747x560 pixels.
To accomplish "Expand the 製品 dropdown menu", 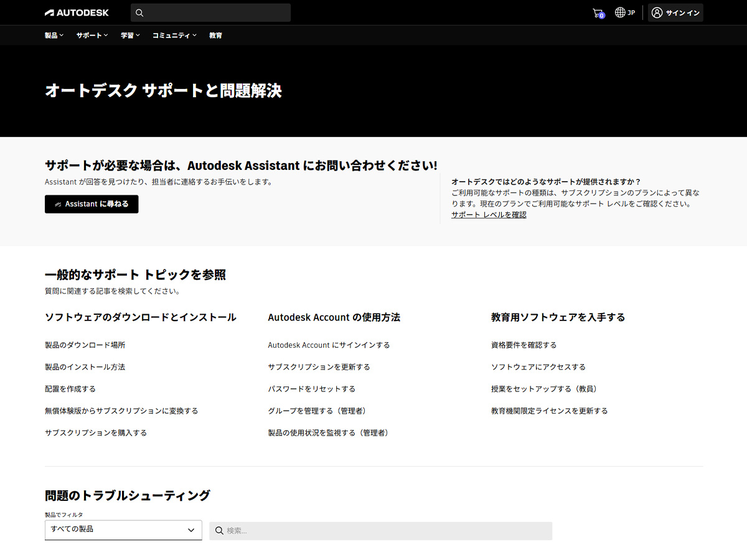I will [x=54, y=35].
